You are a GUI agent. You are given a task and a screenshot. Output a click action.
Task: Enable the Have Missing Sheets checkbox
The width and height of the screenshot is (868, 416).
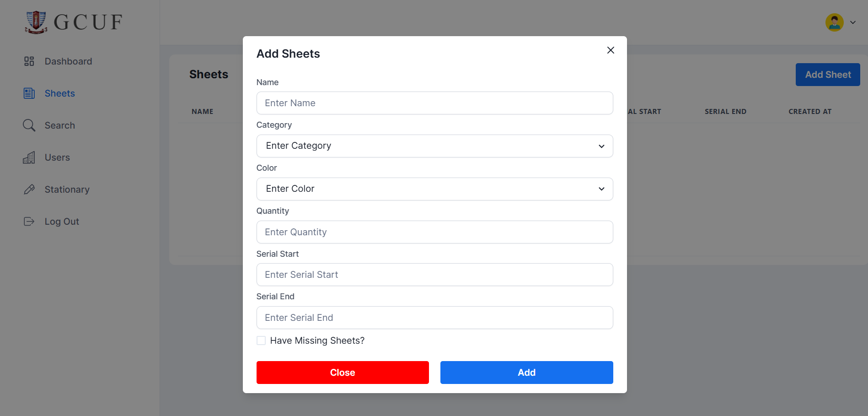point(261,340)
